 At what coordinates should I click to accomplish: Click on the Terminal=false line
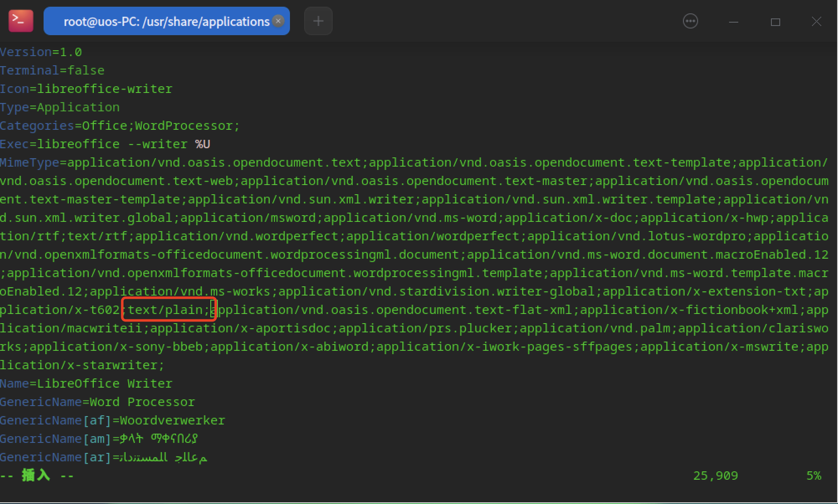click(x=52, y=70)
